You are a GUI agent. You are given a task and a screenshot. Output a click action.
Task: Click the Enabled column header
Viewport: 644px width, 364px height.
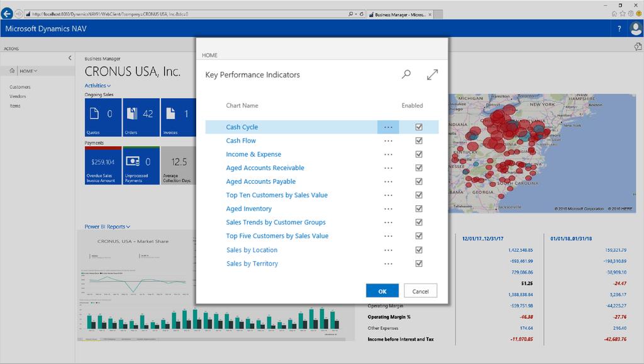(412, 105)
